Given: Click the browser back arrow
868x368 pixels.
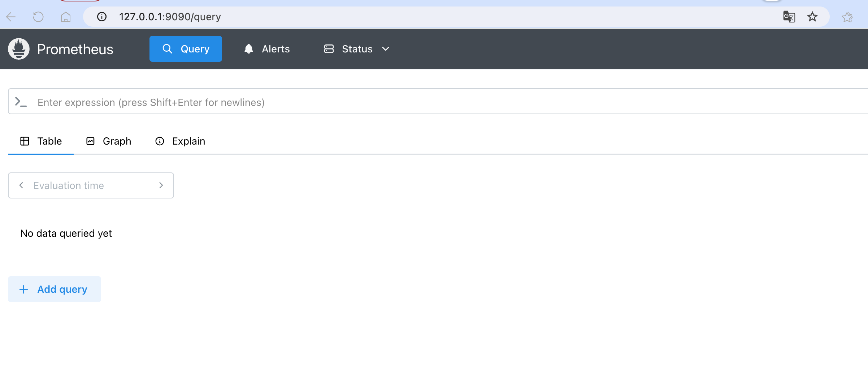Looking at the screenshot, I should (11, 17).
